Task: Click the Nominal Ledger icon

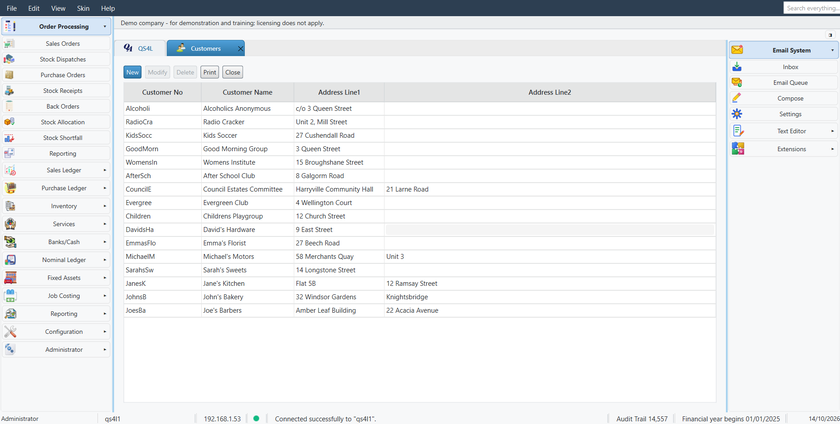Action: point(10,260)
